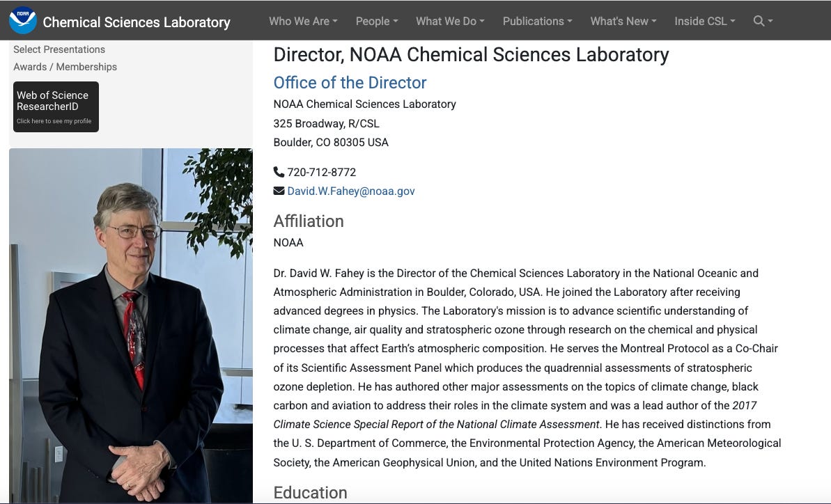Open the Publications menu
Image resolution: width=831 pixels, height=504 pixels.
537,21
